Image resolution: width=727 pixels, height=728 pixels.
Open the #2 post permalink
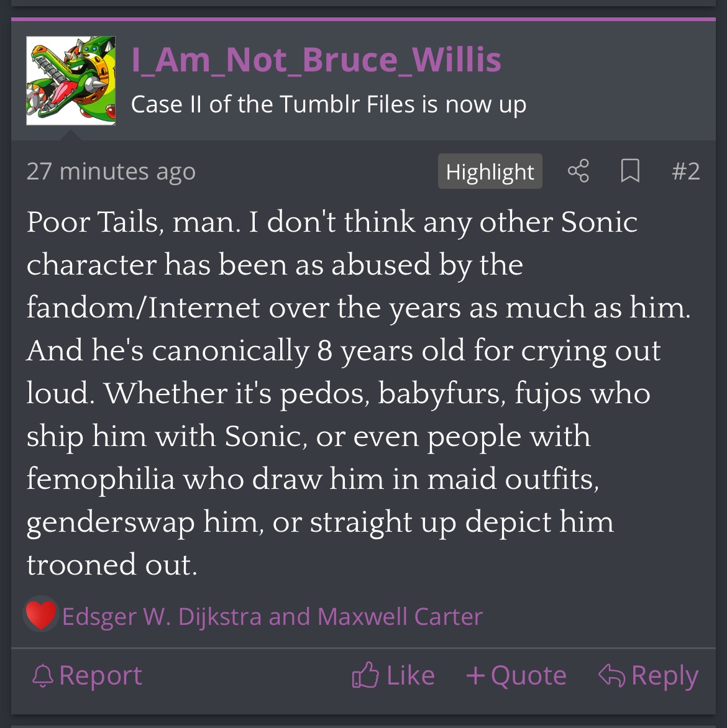pos(685,171)
